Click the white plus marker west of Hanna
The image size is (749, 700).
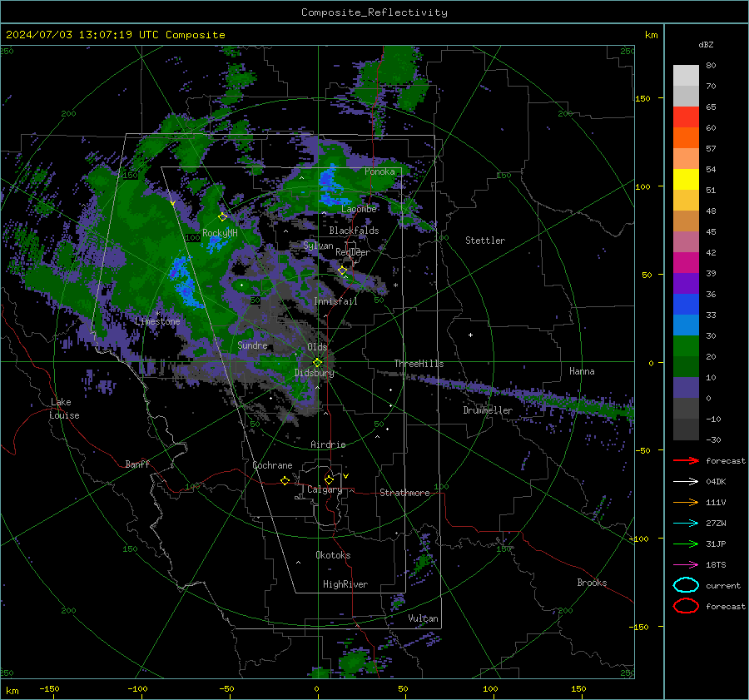tap(470, 335)
